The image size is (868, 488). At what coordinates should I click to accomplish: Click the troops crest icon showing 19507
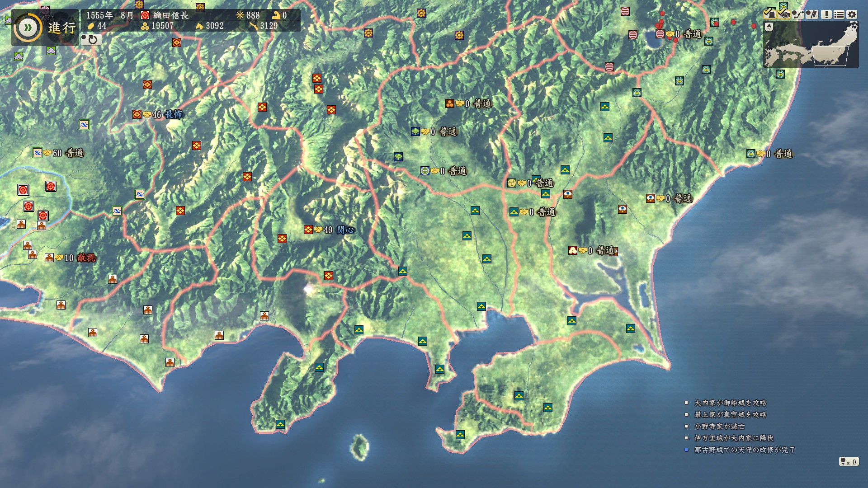(145, 26)
